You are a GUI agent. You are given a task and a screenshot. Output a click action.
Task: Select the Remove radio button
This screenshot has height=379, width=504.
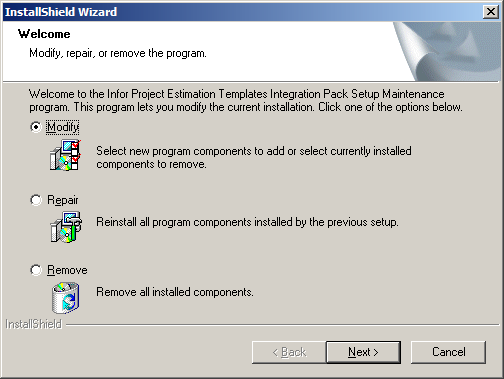pos(36,270)
